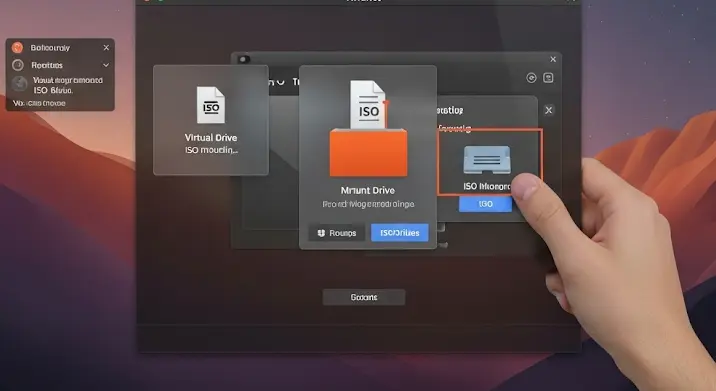Viewport: 716px width, 391px height.
Task: Click the blue drive icon in the orange frame
Action: pyautogui.click(x=487, y=160)
